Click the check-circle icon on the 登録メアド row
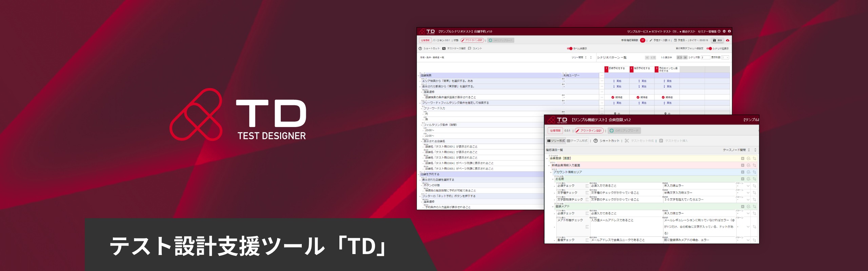This screenshot has height=271, width=868. (x=749, y=207)
